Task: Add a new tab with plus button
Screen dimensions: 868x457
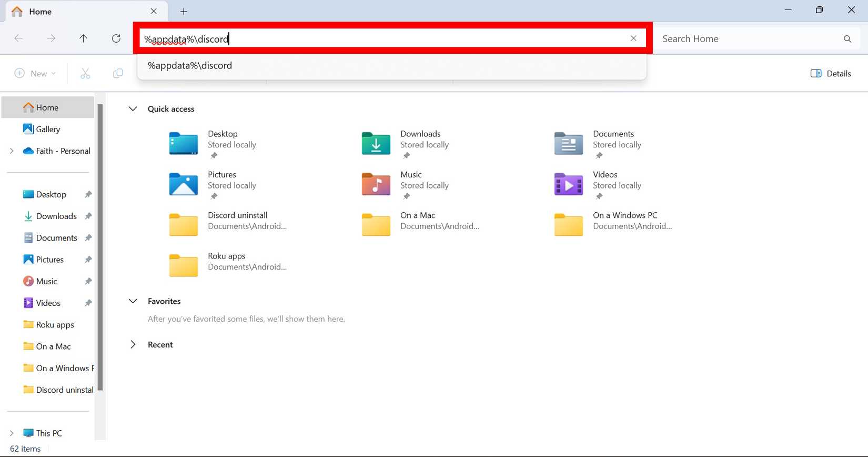Action: pyautogui.click(x=184, y=12)
